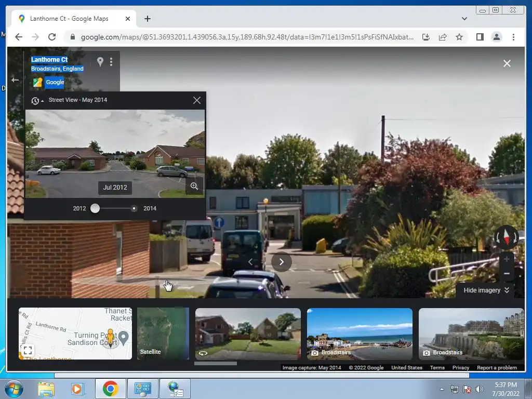Switch to Satellite view thumbnail

point(163,334)
